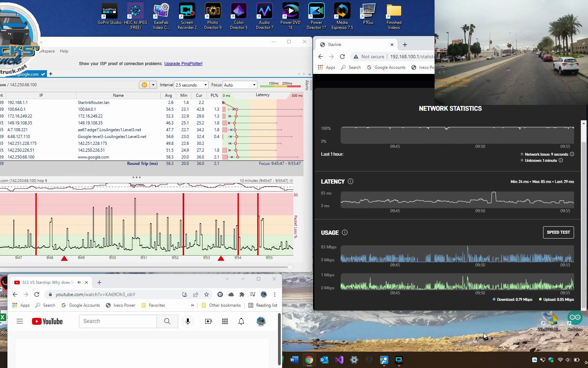Sort by the Avg column header
Viewport: 588px width, 368px height.
pos(168,95)
